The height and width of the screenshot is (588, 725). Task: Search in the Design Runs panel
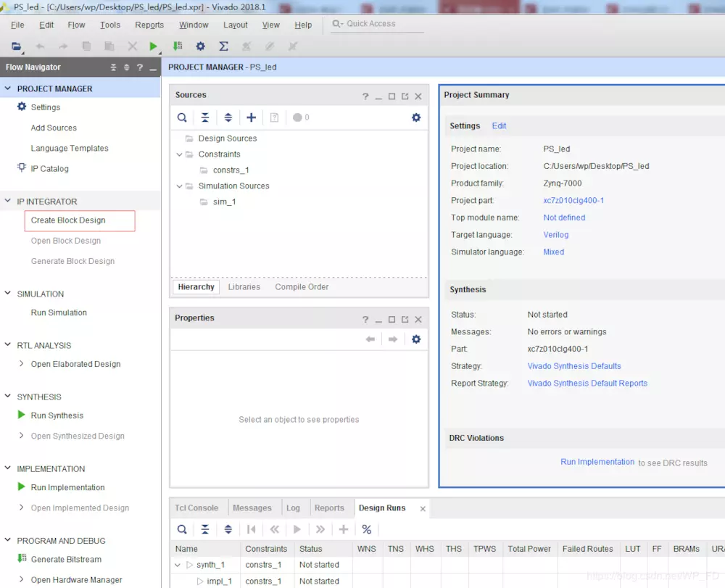coord(182,529)
